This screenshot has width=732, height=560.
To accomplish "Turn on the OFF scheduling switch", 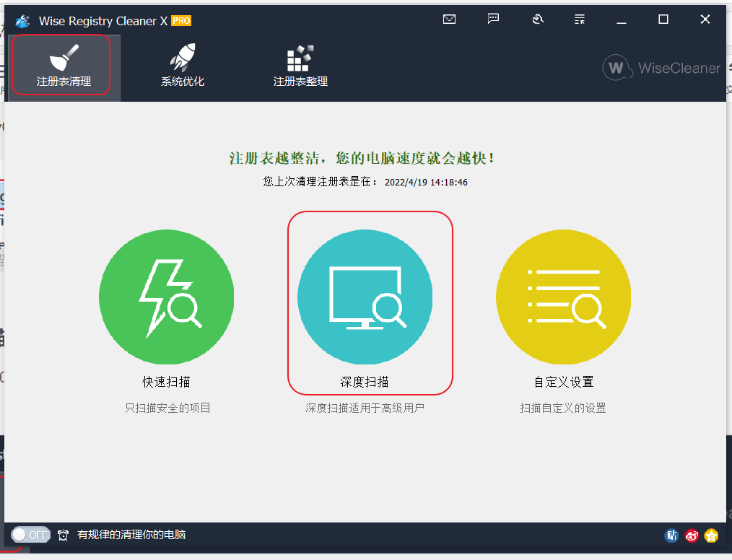I will 30,535.
